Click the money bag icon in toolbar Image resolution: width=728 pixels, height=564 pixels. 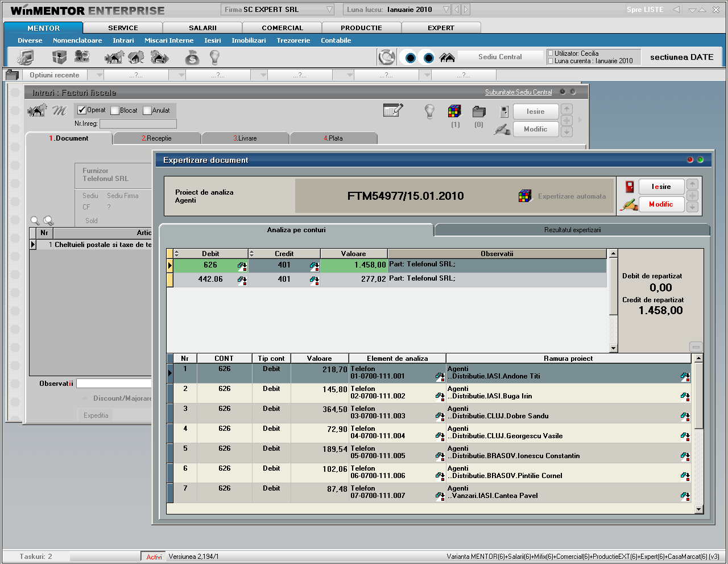coord(192,57)
